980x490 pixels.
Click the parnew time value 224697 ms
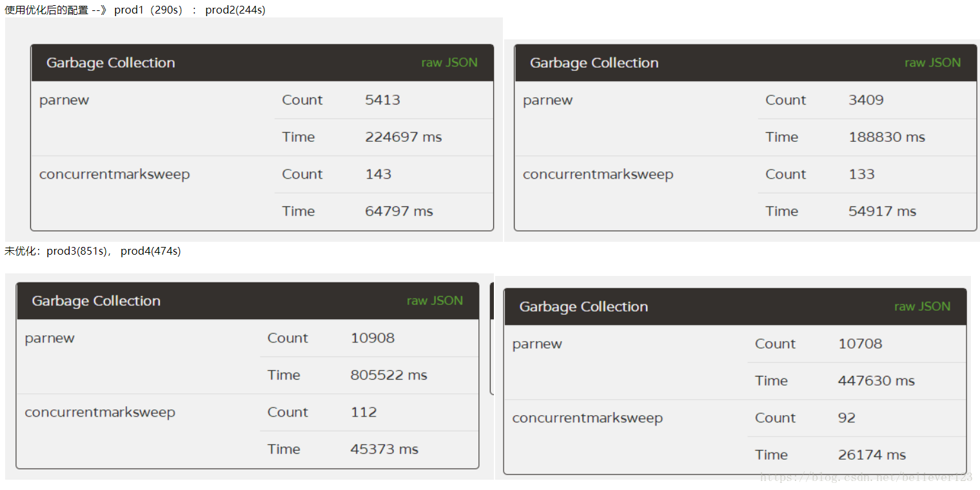pos(403,137)
